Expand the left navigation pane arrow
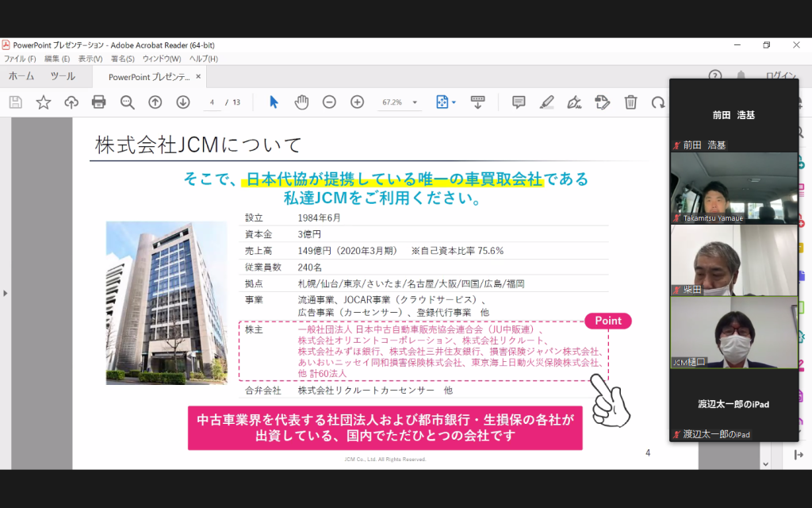 tap(6, 294)
